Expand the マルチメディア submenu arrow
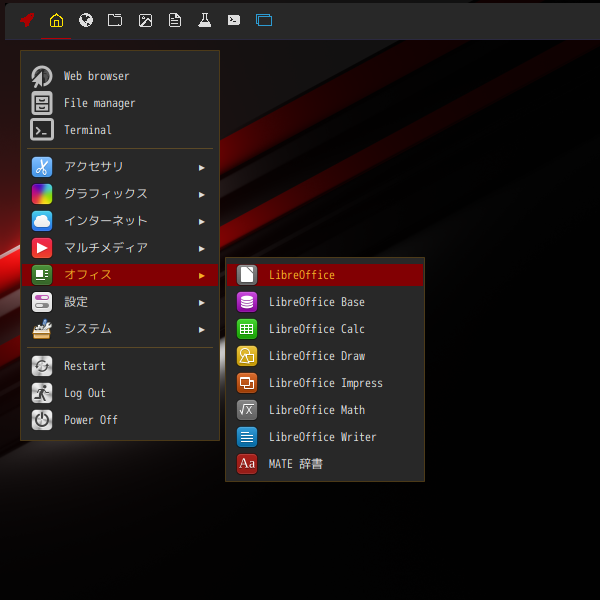Image resolution: width=600 pixels, height=600 pixels. pyautogui.click(x=202, y=249)
